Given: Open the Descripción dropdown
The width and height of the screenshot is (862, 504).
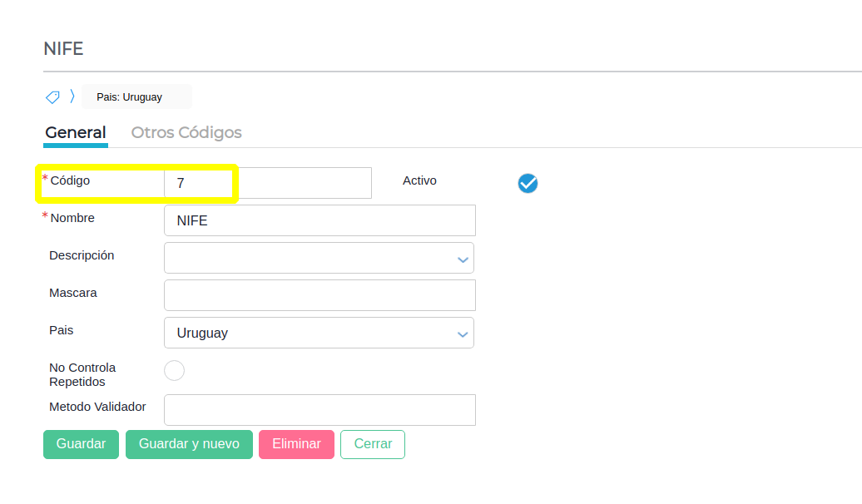Looking at the screenshot, I should click(x=320, y=258).
